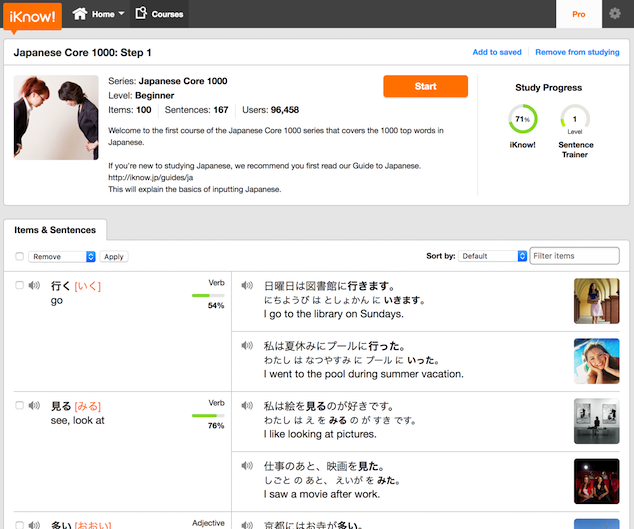Select the Items & Sentences tab
This screenshot has width=634, height=529.
tap(55, 230)
